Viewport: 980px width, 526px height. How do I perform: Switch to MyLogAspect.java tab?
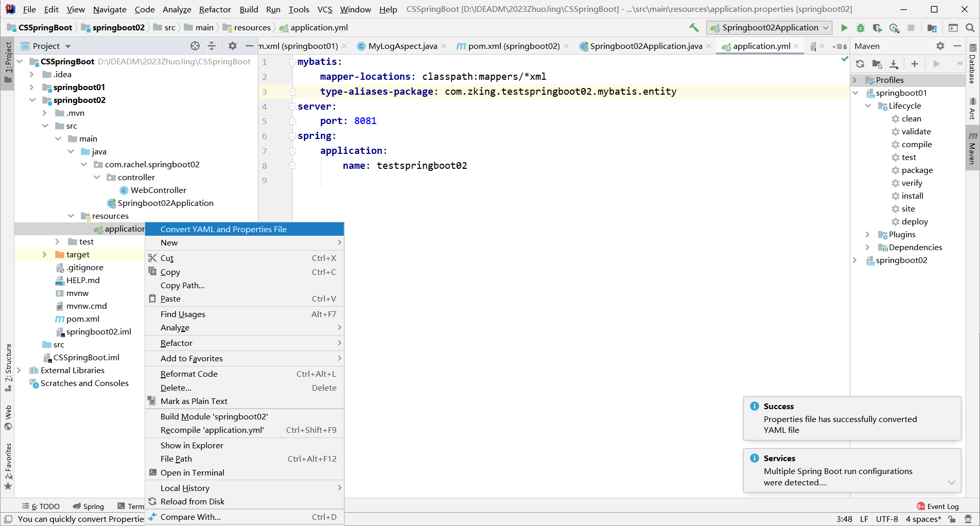click(x=402, y=46)
